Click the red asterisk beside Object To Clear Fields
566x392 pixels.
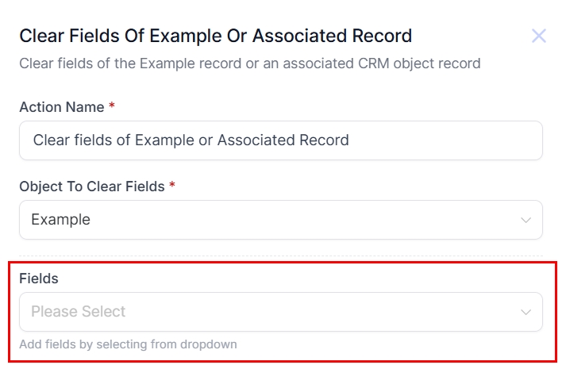click(172, 186)
